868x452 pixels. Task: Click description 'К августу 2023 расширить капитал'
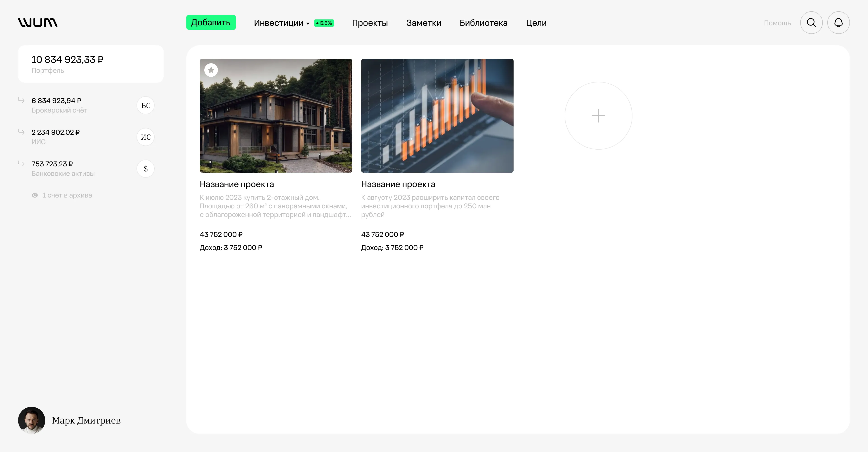[x=430, y=206]
